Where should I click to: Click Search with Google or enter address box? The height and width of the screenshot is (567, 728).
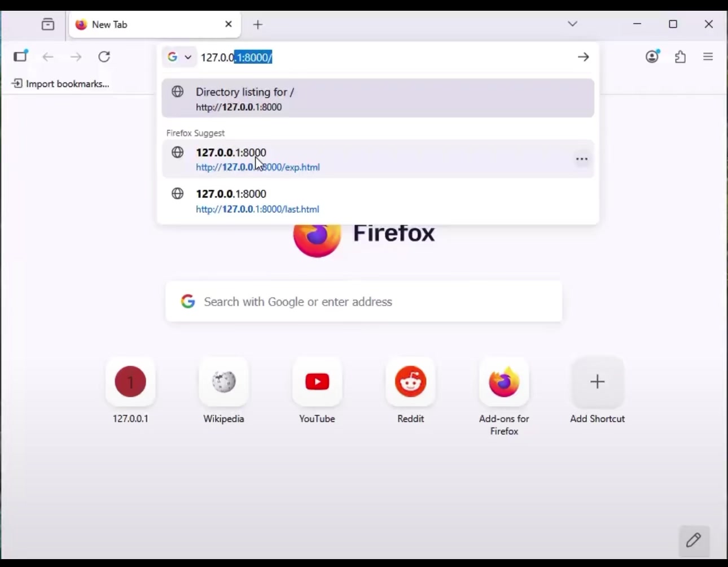pyautogui.click(x=364, y=302)
